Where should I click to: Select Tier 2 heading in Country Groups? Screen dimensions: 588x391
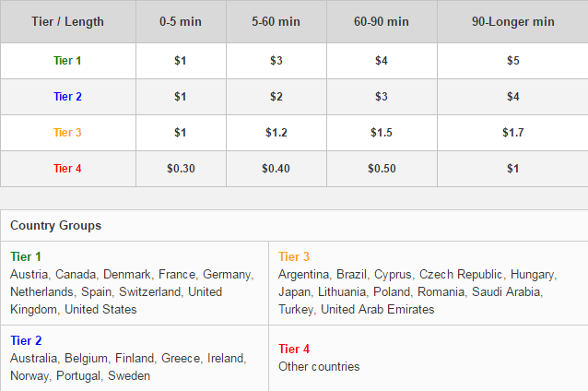click(x=26, y=340)
